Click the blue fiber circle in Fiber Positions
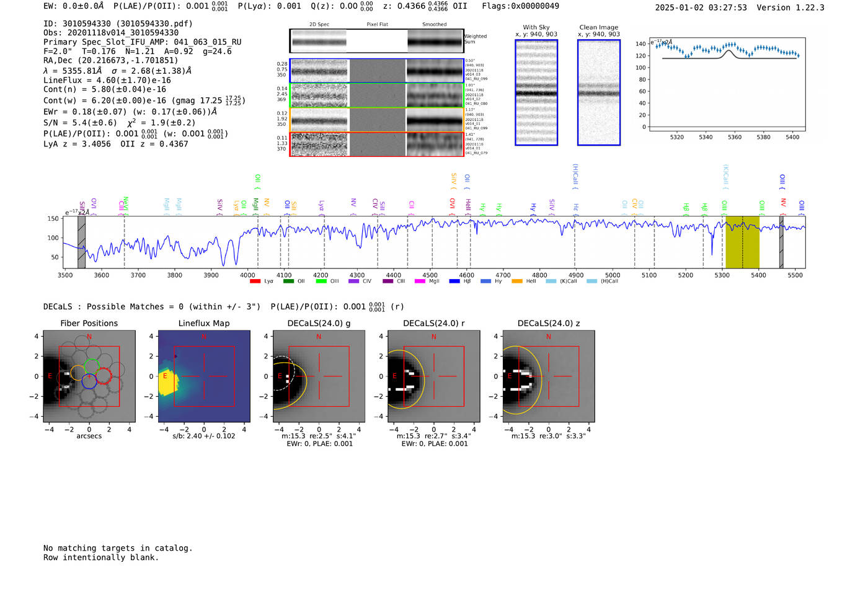This screenshot has height=591, width=868. [89, 381]
